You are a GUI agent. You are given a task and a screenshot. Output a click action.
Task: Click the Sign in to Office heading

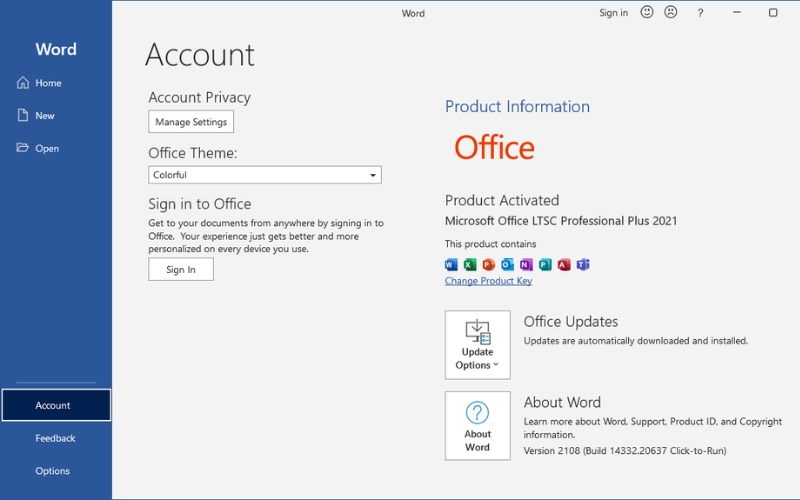[x=199, y=204]
